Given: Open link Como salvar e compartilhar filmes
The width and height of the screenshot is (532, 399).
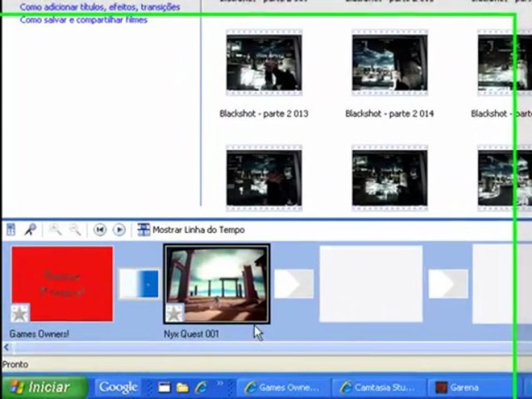Looking at the screenshot, I should click(x=84, y=20).
